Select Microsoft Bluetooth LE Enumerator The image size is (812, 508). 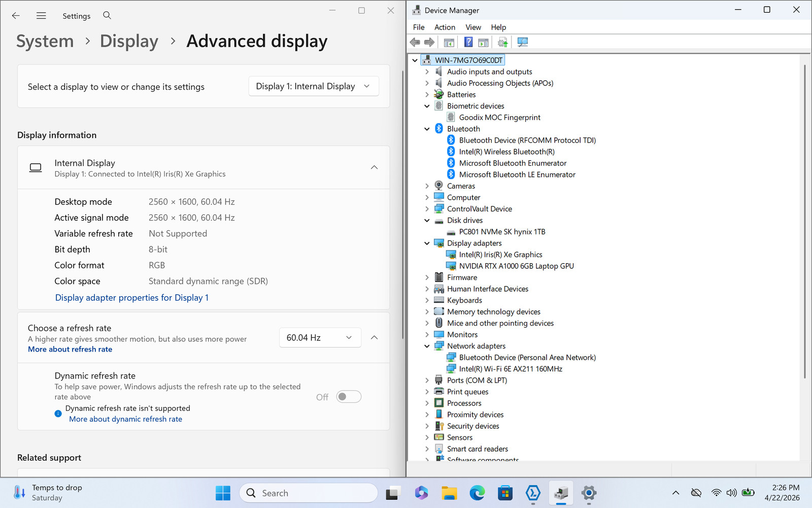pyautogui.click(x=517, y=175)
